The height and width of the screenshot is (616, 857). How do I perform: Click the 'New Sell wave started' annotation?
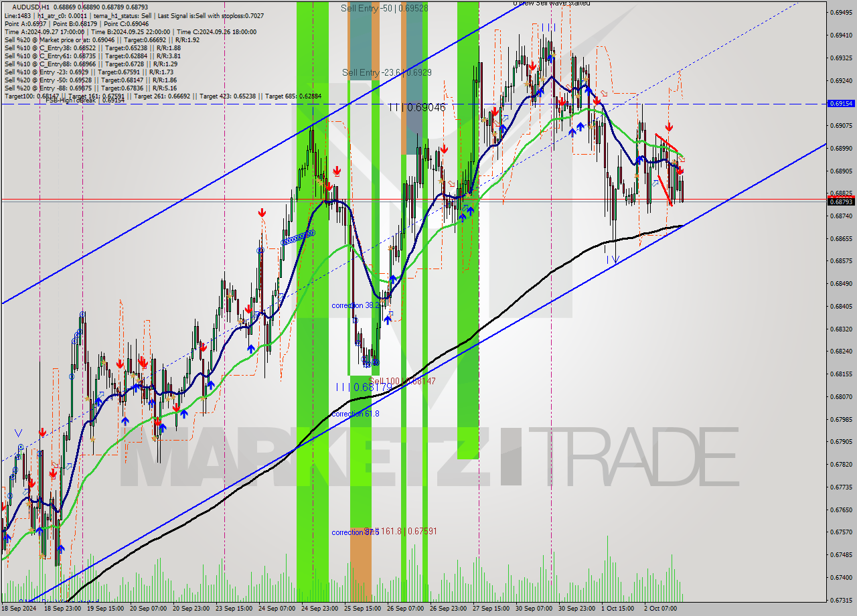pyautogui.click(x=552, y=3)
